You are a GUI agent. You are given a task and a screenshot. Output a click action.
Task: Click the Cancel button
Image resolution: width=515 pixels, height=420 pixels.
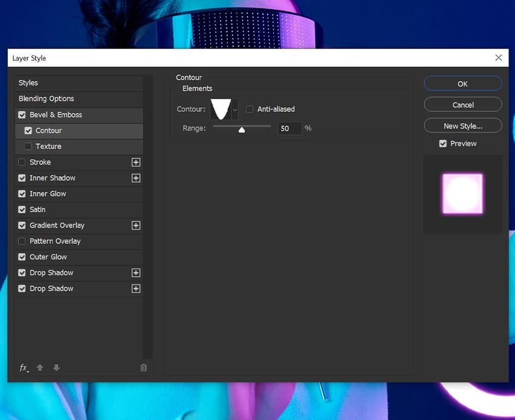click(463, 105)
